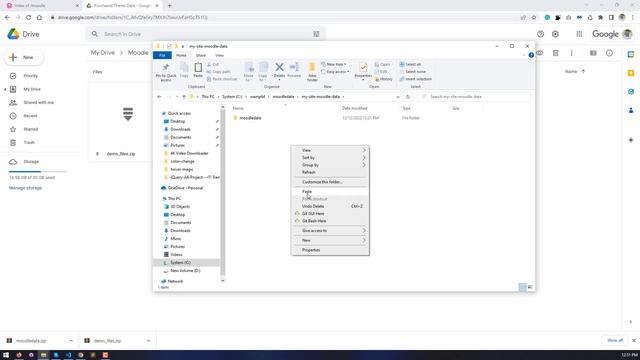Go to My Drive in the Drive breadcrumb
The width and height of the screenshot is (640, 360).
point(102,53)
